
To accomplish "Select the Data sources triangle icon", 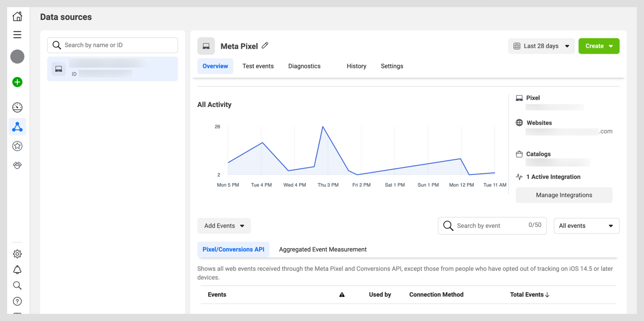I will (x=17, y=127).
